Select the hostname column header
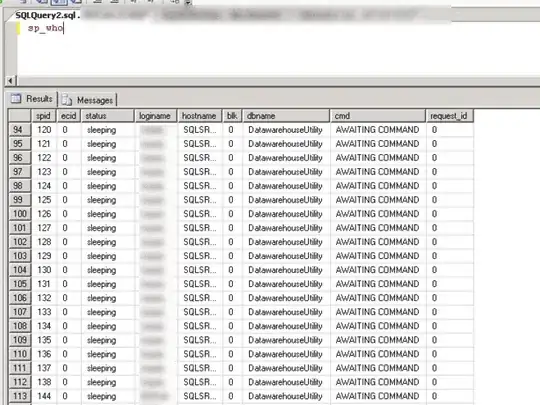 tap(199, 116)
